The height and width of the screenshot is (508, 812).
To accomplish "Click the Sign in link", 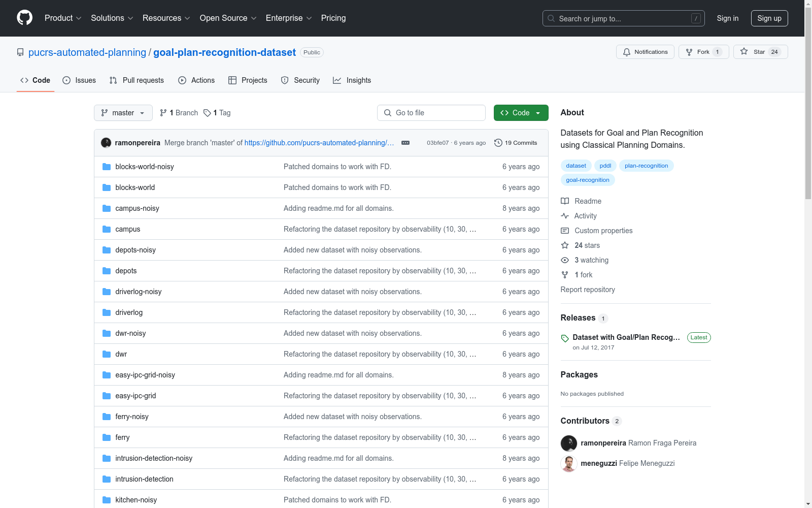I will (x=728, y=18).
